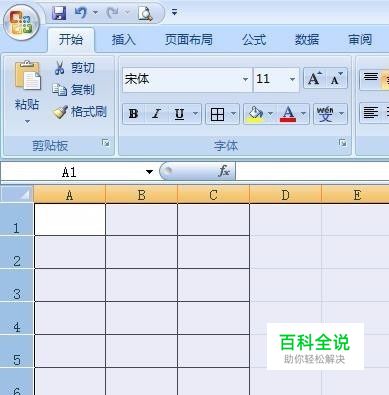The height and width of the screenshot is (395, 389).
Task: Click the Borders icon
Action: tap(217, 114)
